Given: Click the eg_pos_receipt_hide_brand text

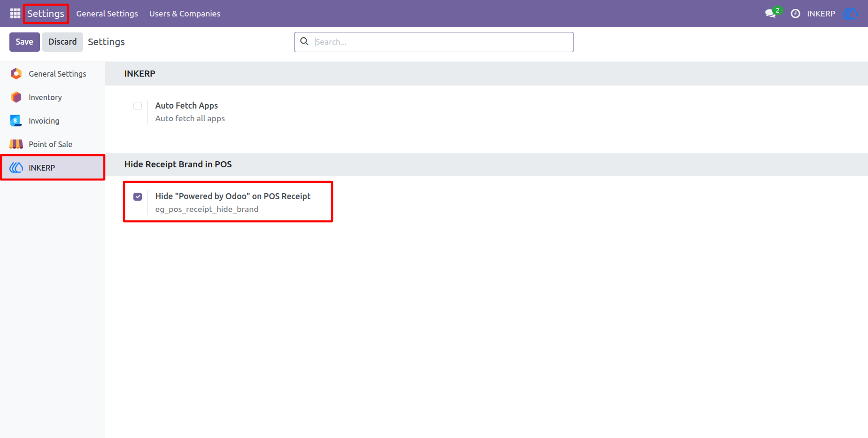Looking at the screenshot, I should pyautogui.click(x=207, y=209).
